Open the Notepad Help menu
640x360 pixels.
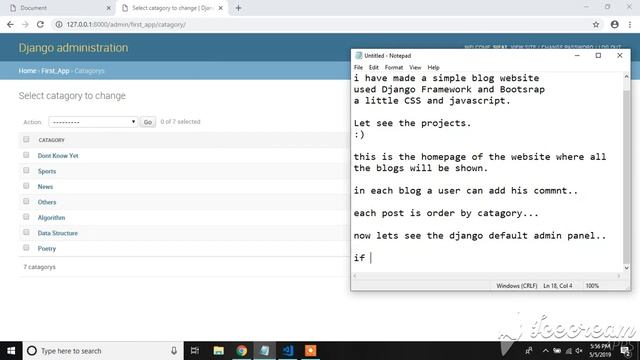[433, 67]
